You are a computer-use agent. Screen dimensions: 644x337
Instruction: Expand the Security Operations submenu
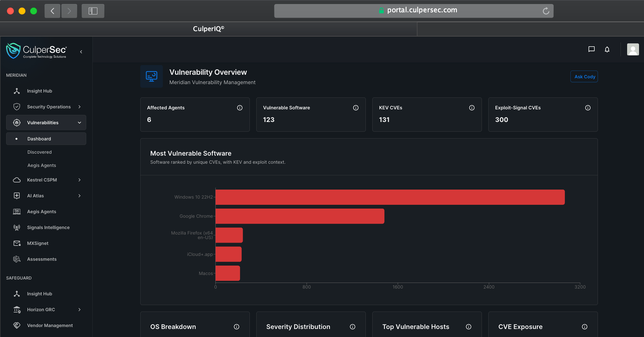tap(80, 107)
